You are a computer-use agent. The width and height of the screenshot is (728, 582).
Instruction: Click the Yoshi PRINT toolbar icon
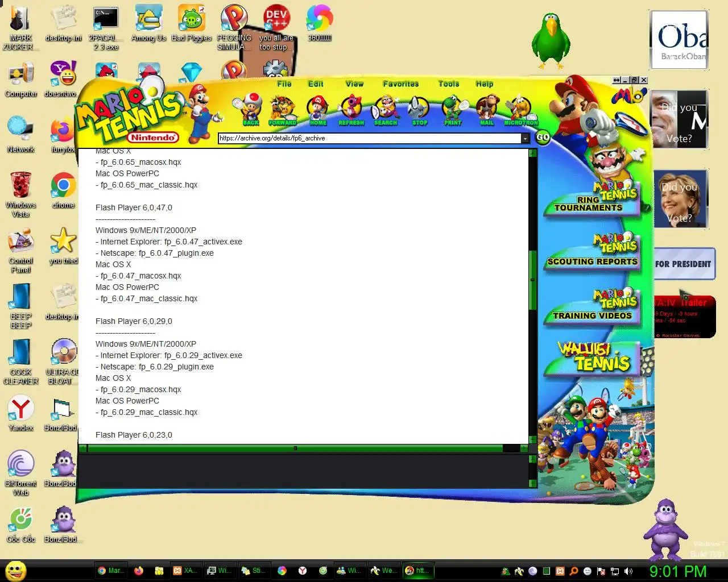(x=453, y=110)
